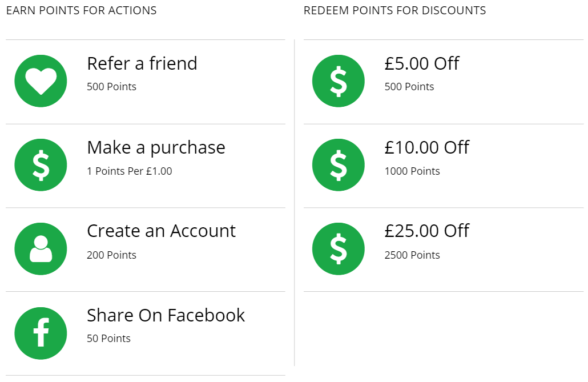Viewport: 588px width, 382px height.
Task: Click the 1 Points Per £1.00 text
Action: [129, 171]
